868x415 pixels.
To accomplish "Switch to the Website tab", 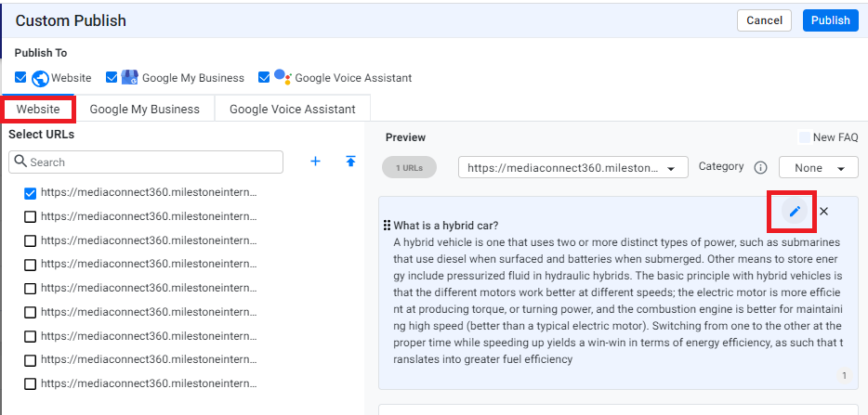I will pos(38,109).
